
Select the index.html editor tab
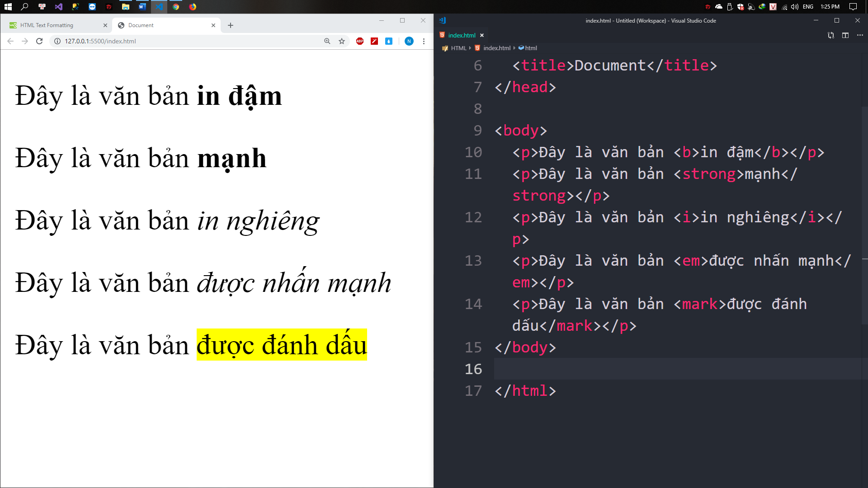(462, 35)
